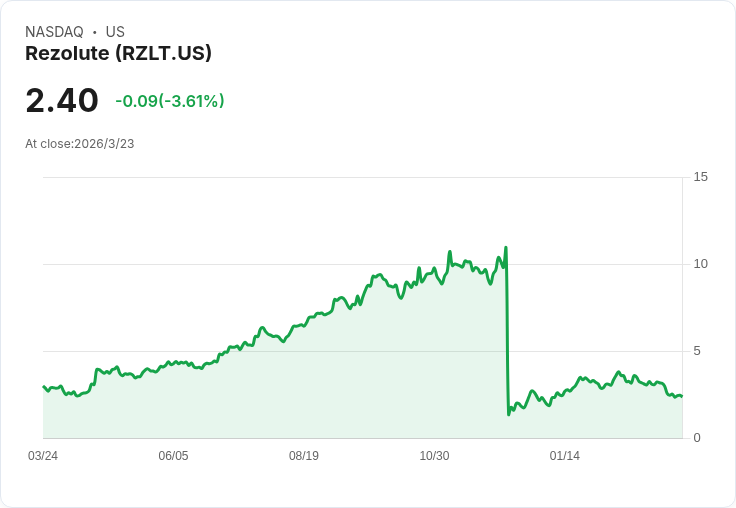Select the 06/05 date on x-axis

173,456
